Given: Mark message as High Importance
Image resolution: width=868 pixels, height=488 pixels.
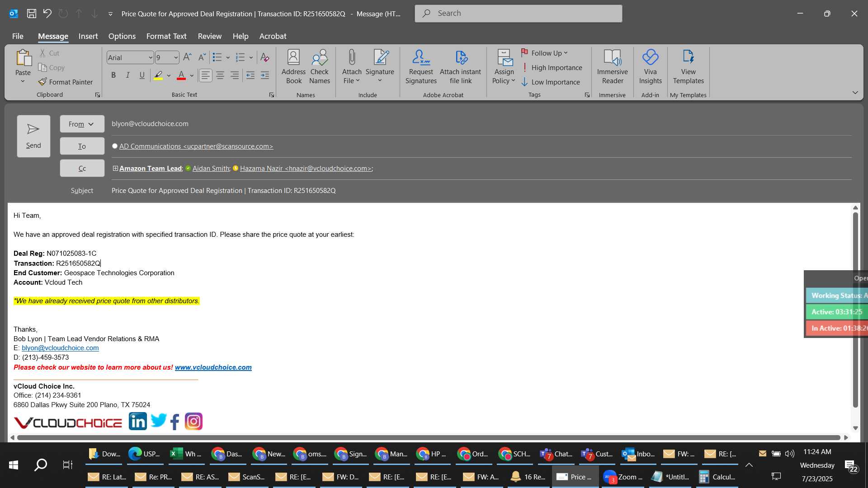Looking at the screenshot, I should tap(552, 67).
